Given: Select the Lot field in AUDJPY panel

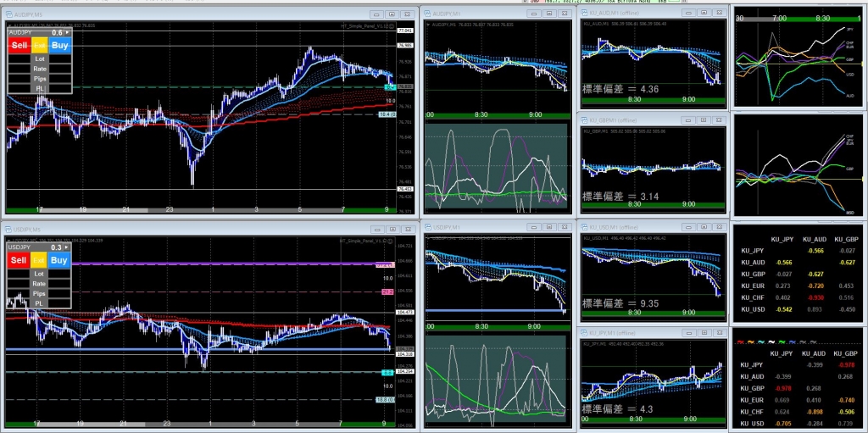Looking at the screenshot, I should click(x=40, y=58).
